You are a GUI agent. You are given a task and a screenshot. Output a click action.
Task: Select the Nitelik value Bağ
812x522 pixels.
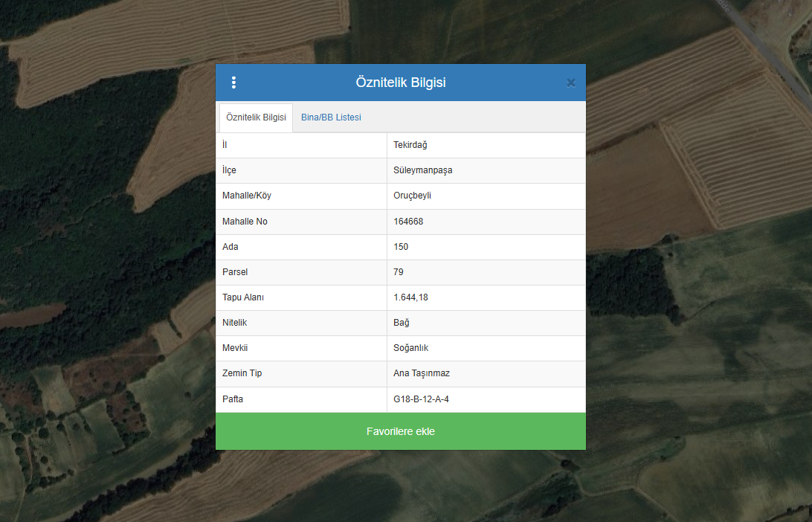click(402, 323)
